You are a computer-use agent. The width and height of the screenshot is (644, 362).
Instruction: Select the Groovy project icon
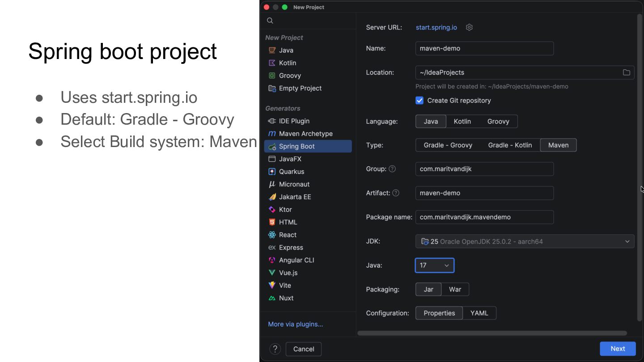tap(272, 76)
